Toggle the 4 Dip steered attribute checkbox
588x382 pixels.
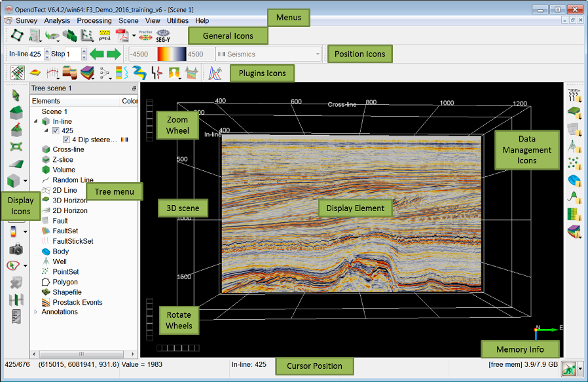[x=66, y=140]
